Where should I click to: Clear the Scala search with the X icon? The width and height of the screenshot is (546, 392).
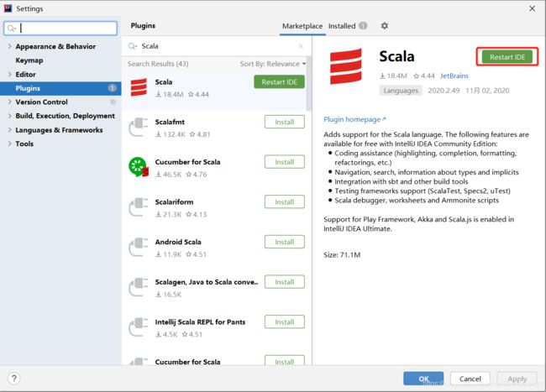pos(301,46)
